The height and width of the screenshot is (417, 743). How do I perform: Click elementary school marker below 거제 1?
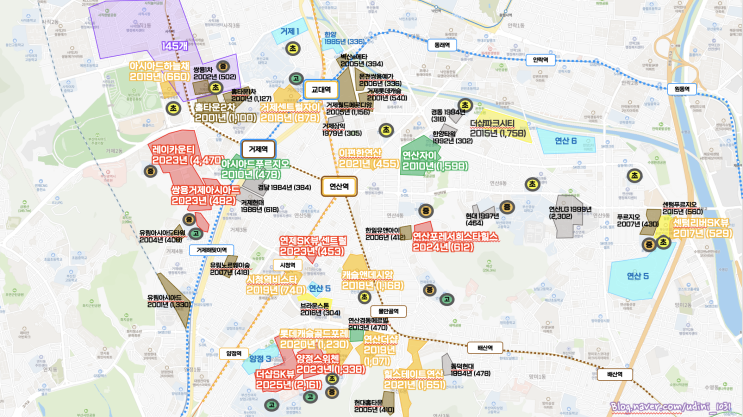pyautogui.click(x=293, y=48)
